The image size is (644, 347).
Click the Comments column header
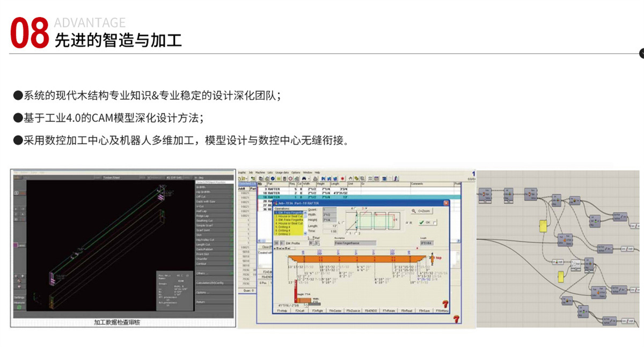(432, 184)
